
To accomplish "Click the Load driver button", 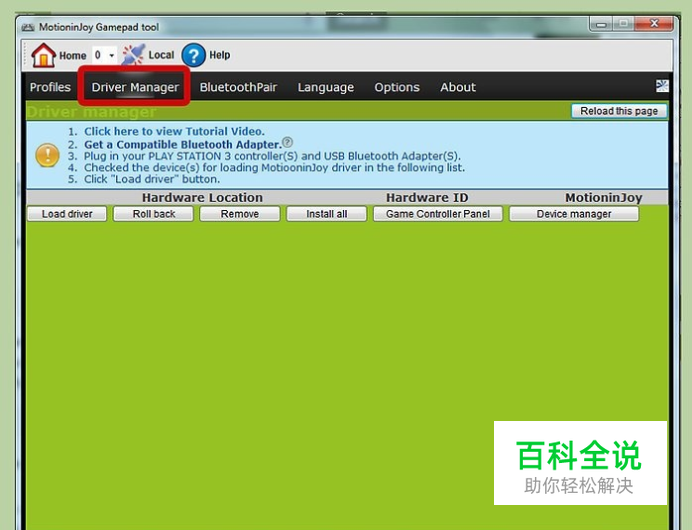I will point(67,214).
